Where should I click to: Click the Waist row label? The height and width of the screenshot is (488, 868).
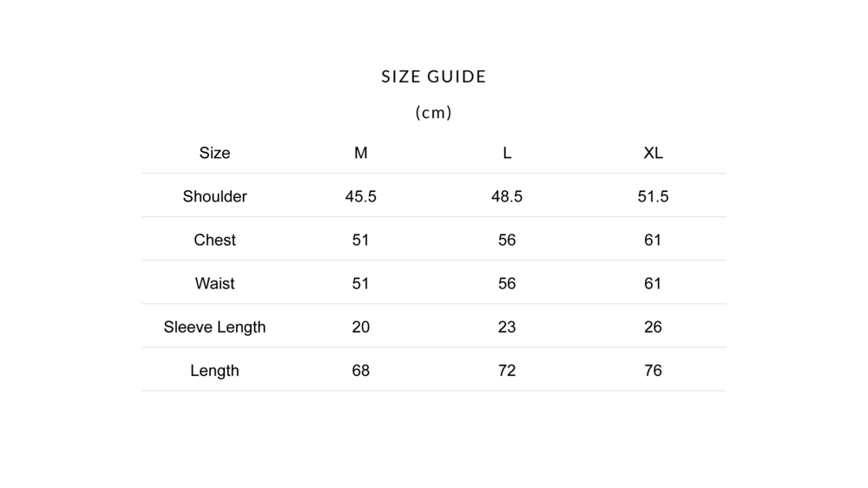pyautogui.click(x=214, y=283)
